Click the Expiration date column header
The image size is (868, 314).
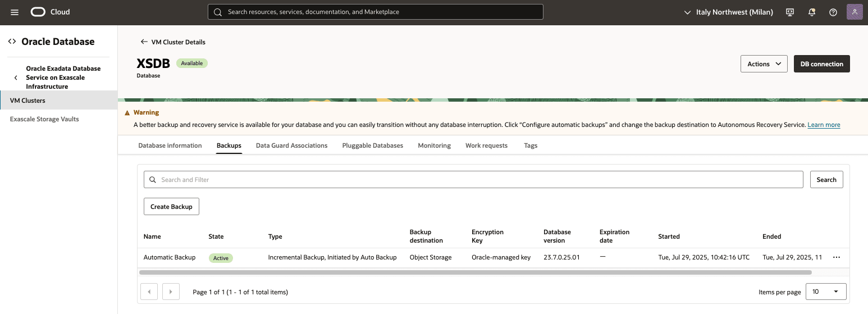[614, 236]
